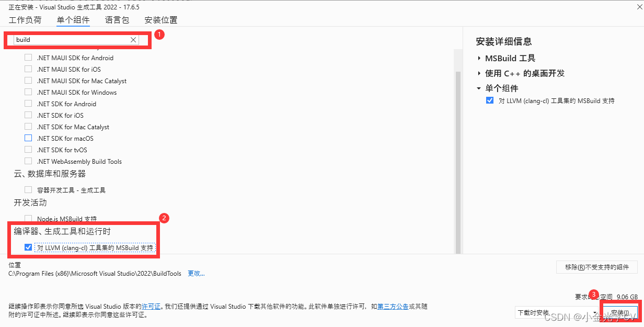Click the 安装 button
The height and width of the screenshot is (327, 644).
point(619,312)
